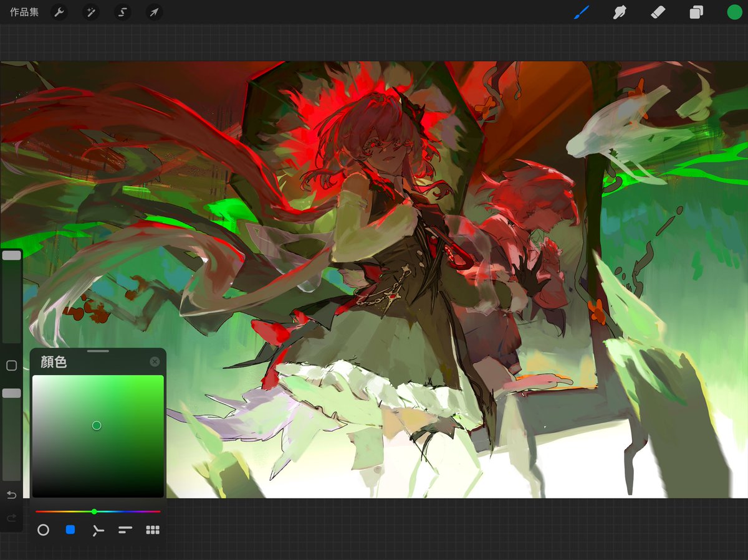748x560 pixels.
Task: Switch to Harmony color mode tab
Action: tap(97, 530)
